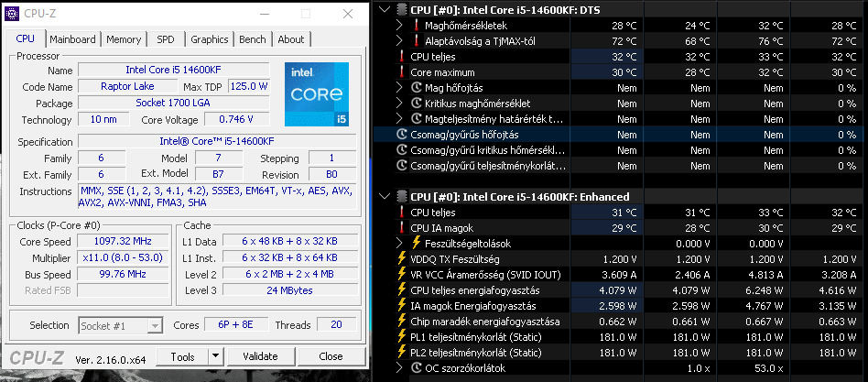Click the Max TDP value 125.0 W
868x382 pixels.
(x=249, y=86)
